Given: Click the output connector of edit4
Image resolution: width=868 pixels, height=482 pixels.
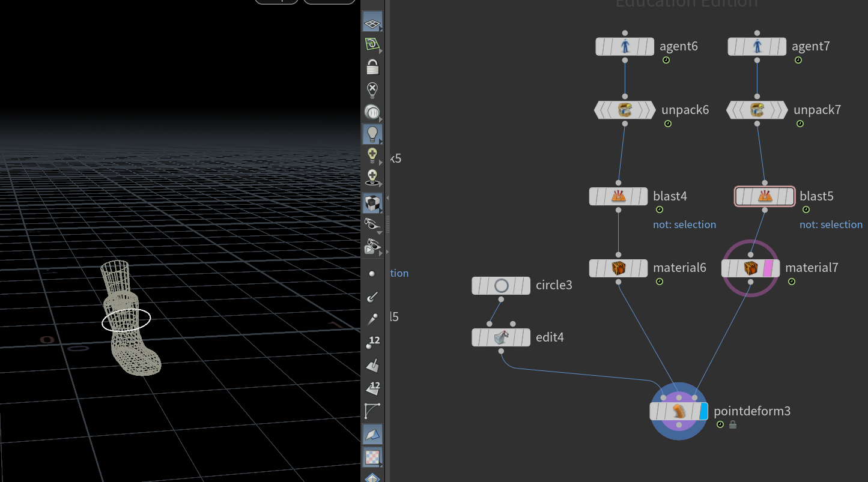Looking at the screenshot, I should 501,351.
